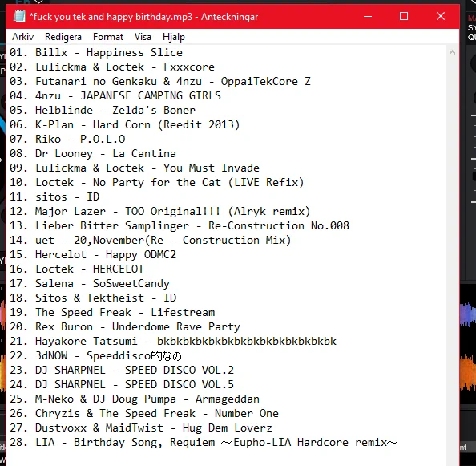Click line '19. The Speed Freak - Lifestream'
The image size is (476, 466).
pyautogui.click(x=112, y=312)
